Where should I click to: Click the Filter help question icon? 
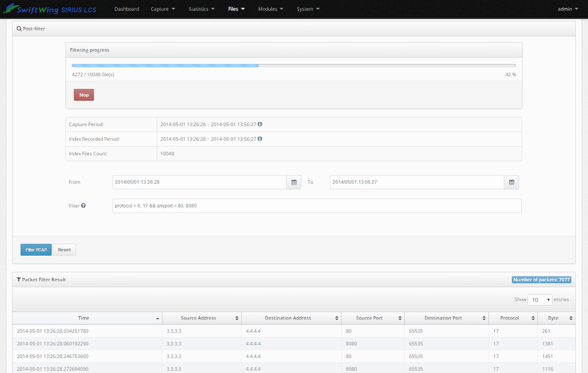pyautogui.click(x=84, y=205)
